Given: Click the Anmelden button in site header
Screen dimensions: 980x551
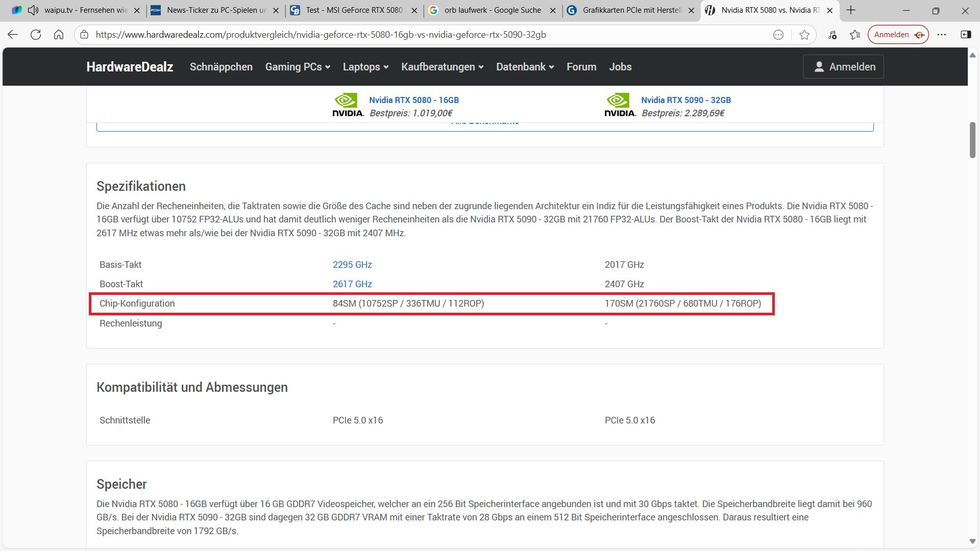Looking at the screenshot, I should (843, 67).
